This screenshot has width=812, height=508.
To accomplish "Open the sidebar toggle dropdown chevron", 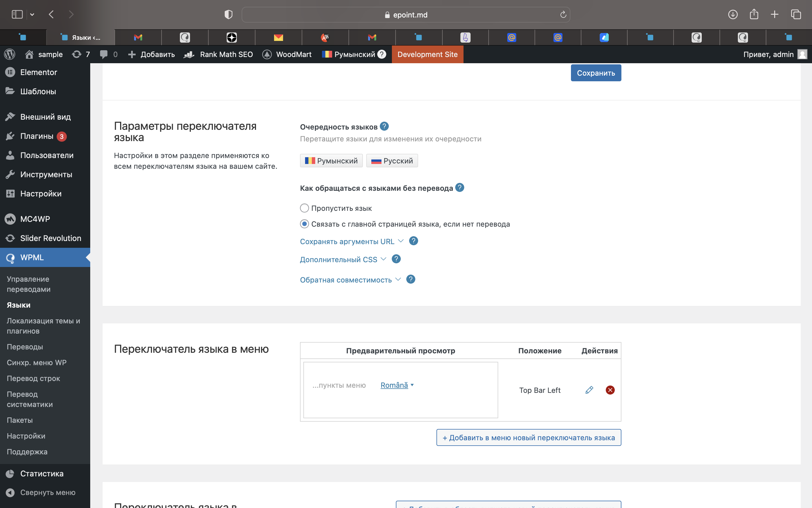I will point(32,14).
